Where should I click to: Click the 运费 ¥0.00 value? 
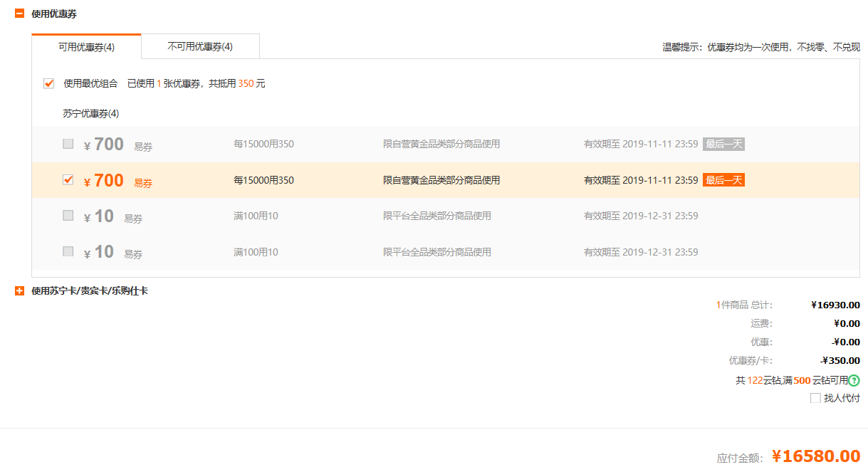coord(845,323)
